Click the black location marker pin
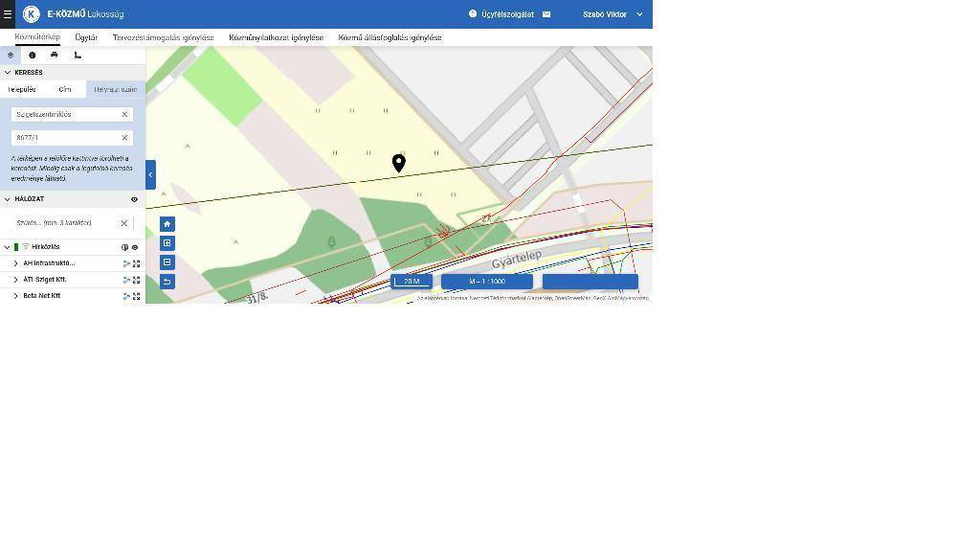This screenshot has width=980, height=546. (x=399, y=163)
